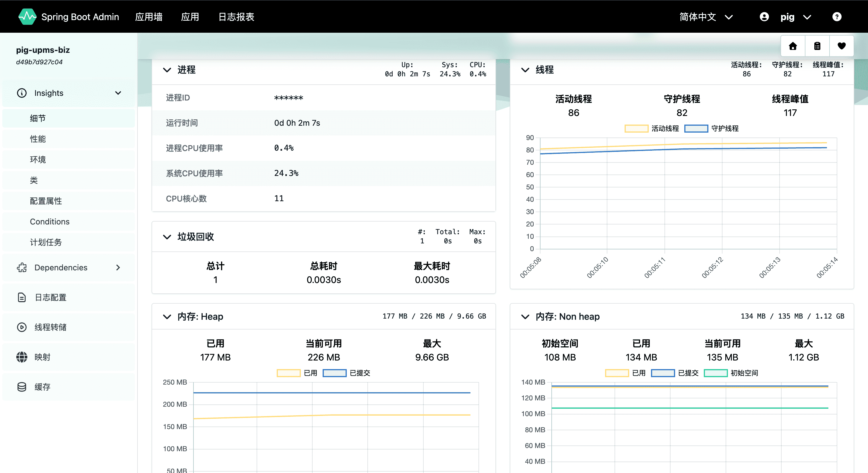The height and width of the screenshot is (473, 868).
Task: Select the 性能 sidebar link
Action: point(38,139)
